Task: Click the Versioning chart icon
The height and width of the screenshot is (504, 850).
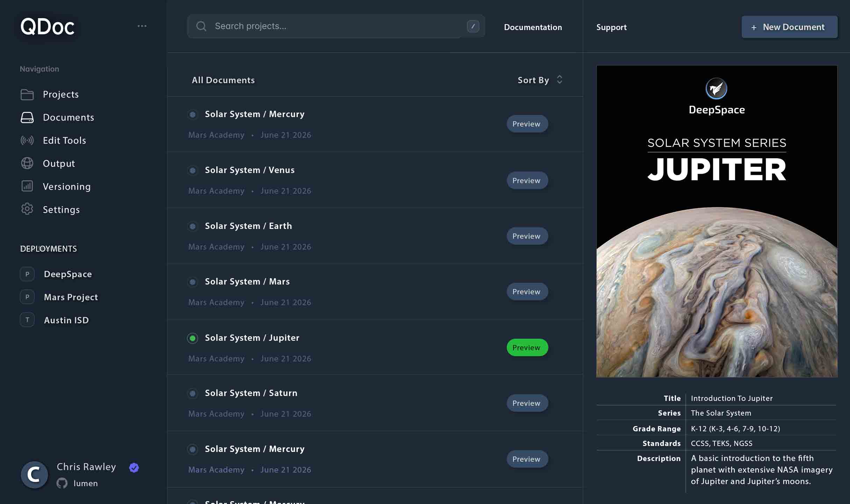Action: (x=27, y=186)
